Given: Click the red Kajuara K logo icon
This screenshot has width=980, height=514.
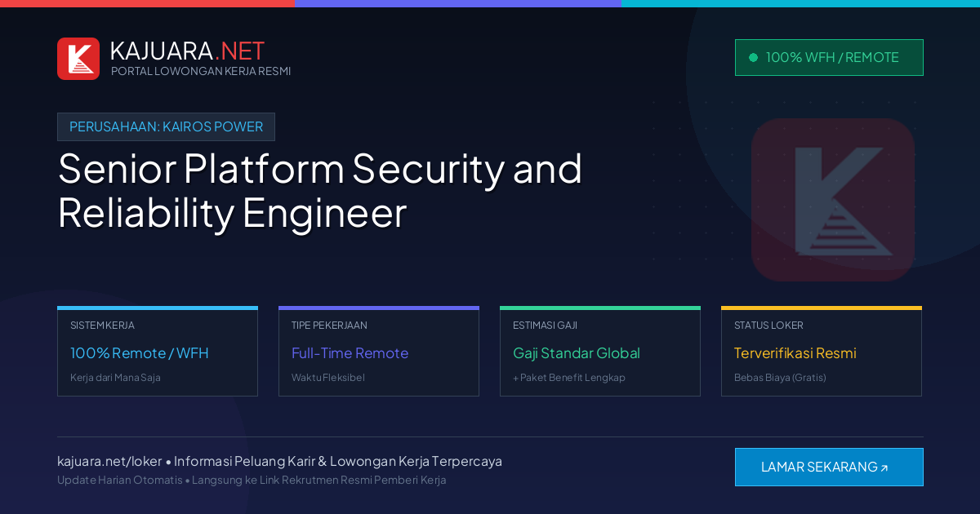Looking at the screenshot, I should (x=78, y=59).
